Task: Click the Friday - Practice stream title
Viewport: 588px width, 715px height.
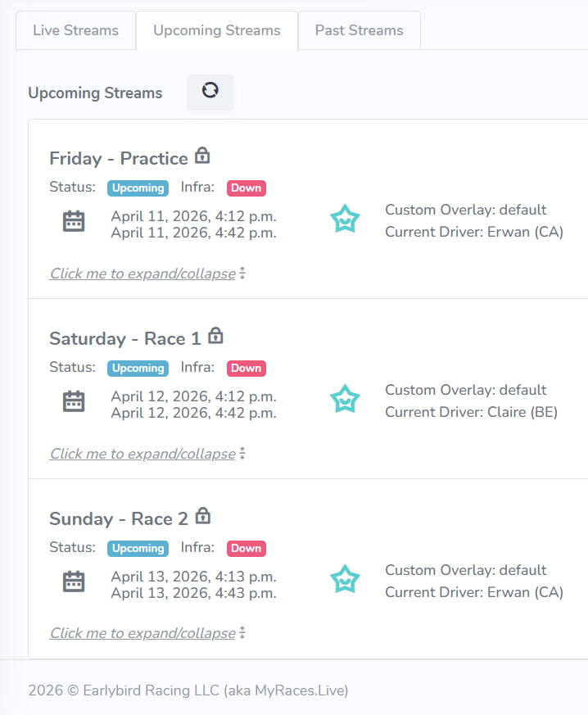Action: [119, 158]
